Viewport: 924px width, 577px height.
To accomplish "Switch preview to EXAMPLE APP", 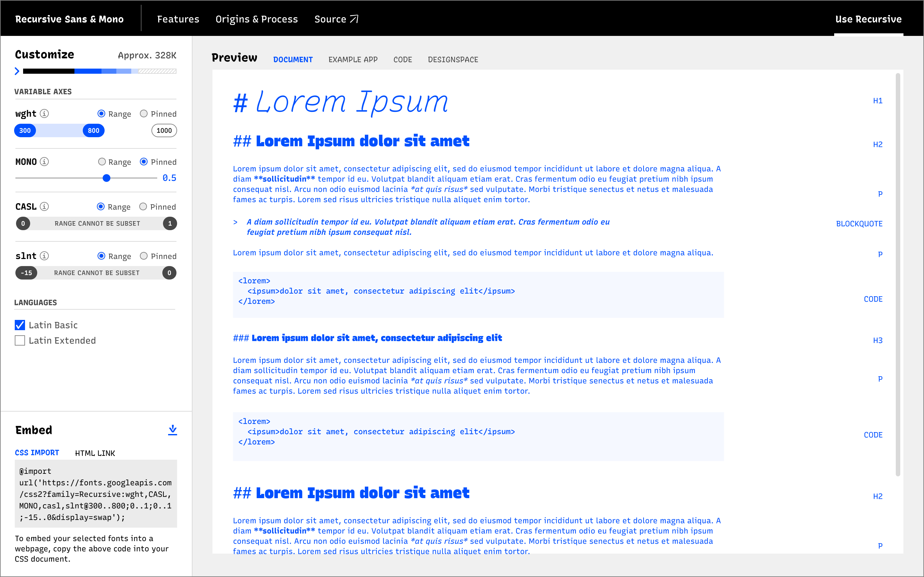I will (x=352, y=60).
